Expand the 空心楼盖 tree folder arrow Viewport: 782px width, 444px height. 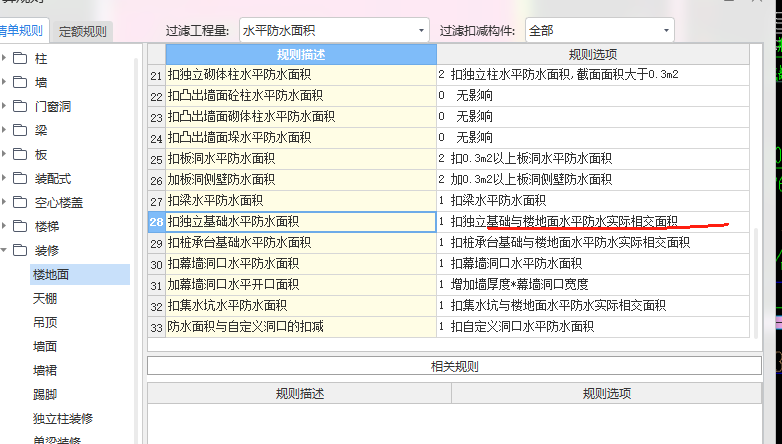3,202
